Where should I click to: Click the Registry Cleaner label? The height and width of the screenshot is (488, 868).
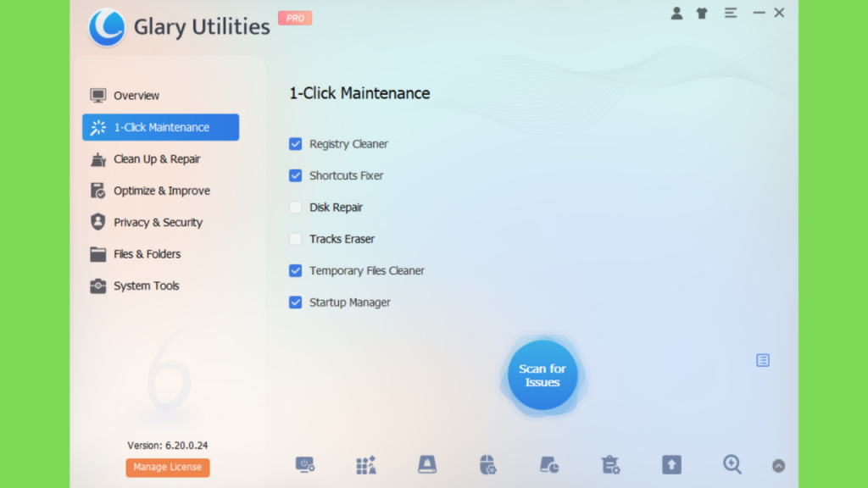(x=348, y=144)
